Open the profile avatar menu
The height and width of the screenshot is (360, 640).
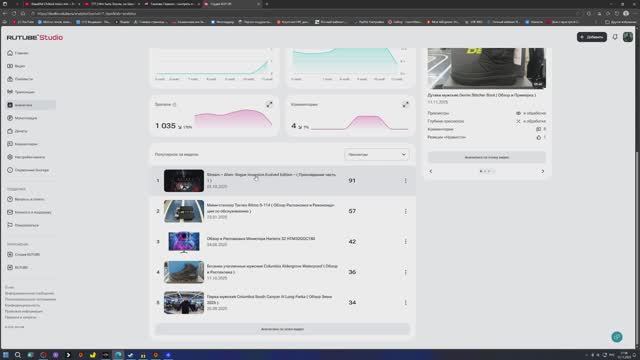[x=628, y=37]
